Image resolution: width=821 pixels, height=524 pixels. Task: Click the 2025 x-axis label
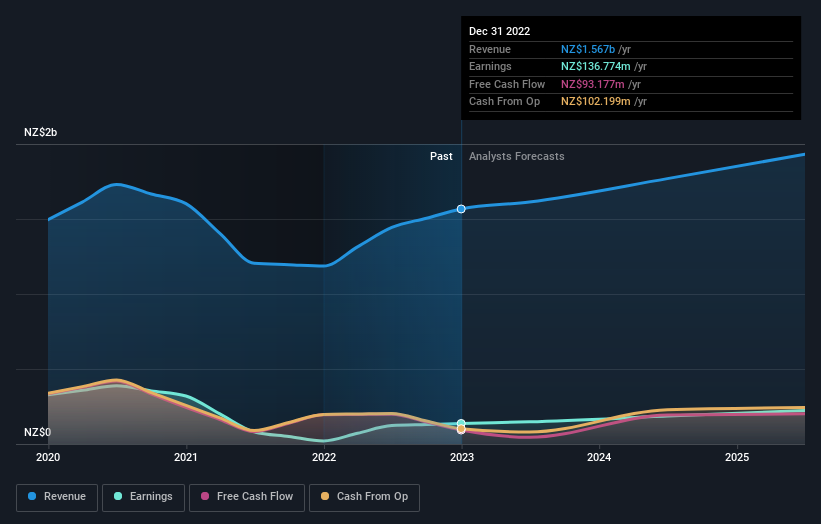tap(737, 458)
